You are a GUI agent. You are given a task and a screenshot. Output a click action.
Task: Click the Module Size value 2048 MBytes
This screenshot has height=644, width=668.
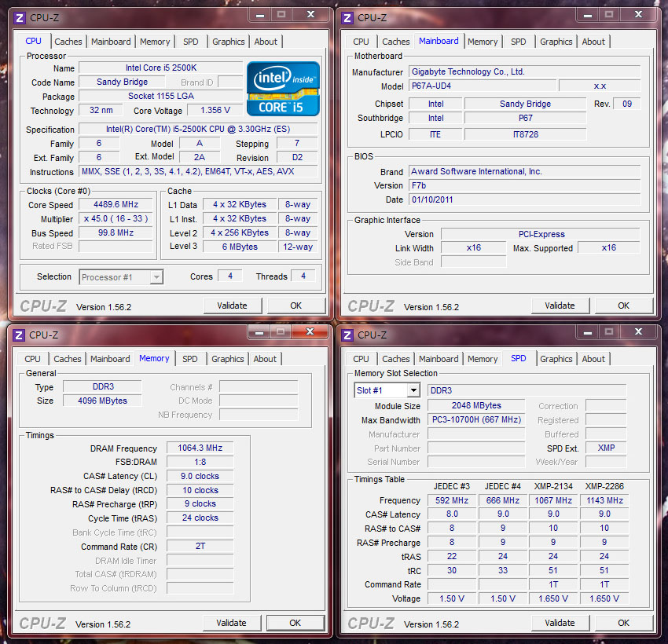pyautogui.click(x=476, y=405)
